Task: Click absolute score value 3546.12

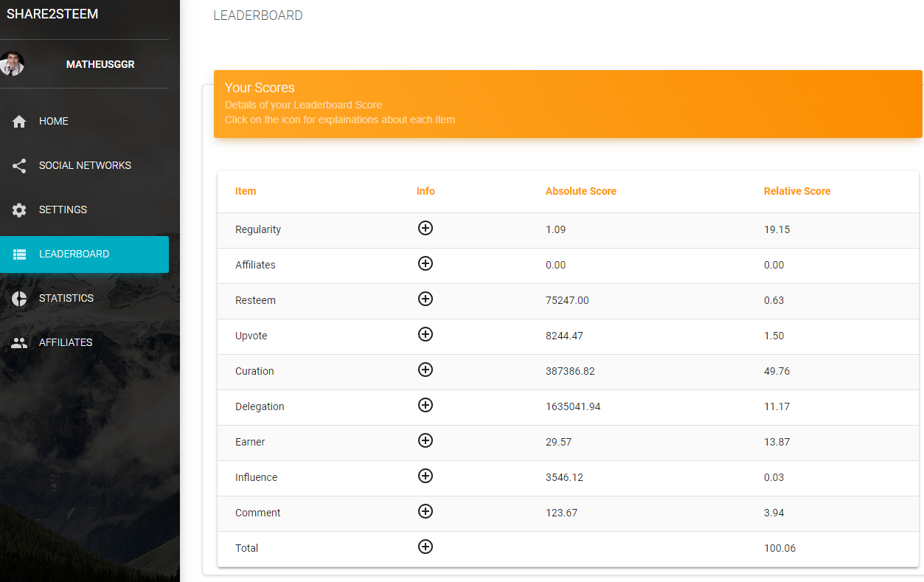Action: click(564, 477)
